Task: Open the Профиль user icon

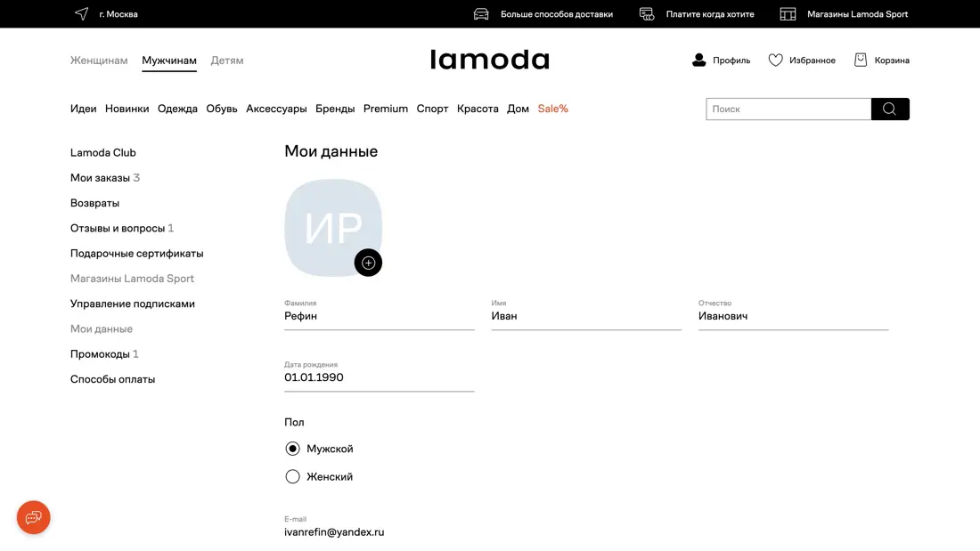Action: click(x=699, y=61)
